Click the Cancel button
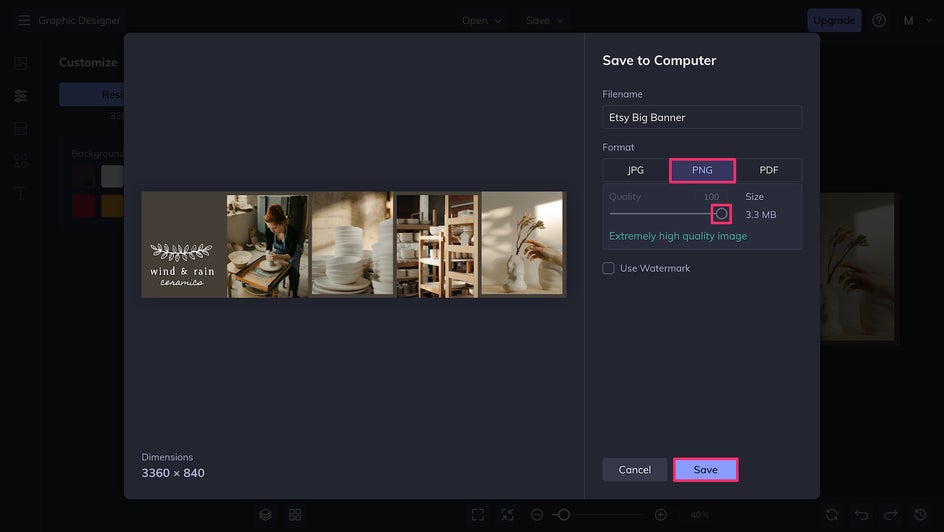 pyautogui.click(x=635, y=470)
